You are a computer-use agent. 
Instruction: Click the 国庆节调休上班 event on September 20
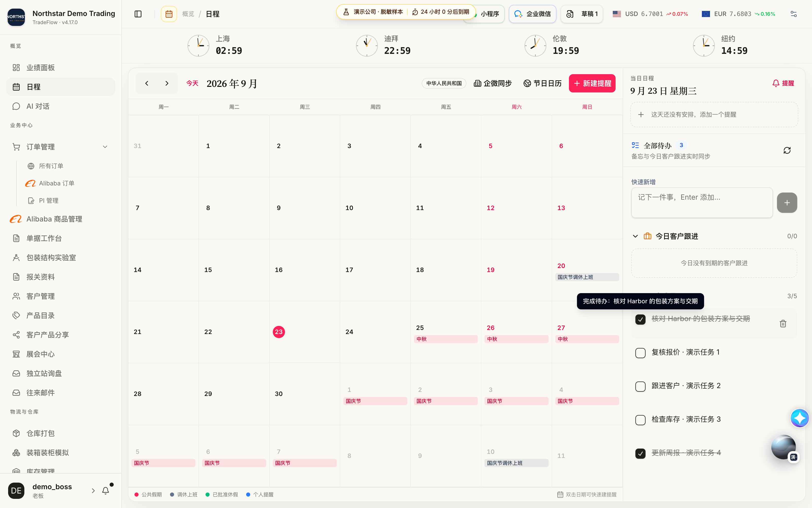(x=587, y=277)
